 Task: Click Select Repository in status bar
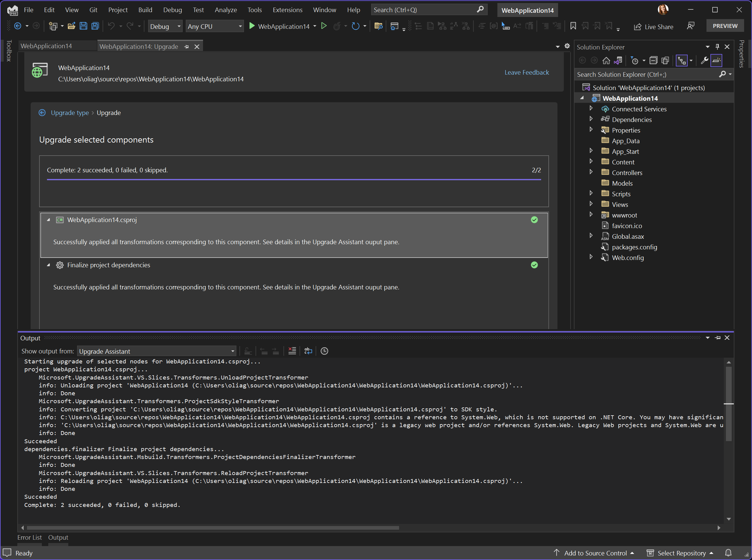tap(680, 553)
